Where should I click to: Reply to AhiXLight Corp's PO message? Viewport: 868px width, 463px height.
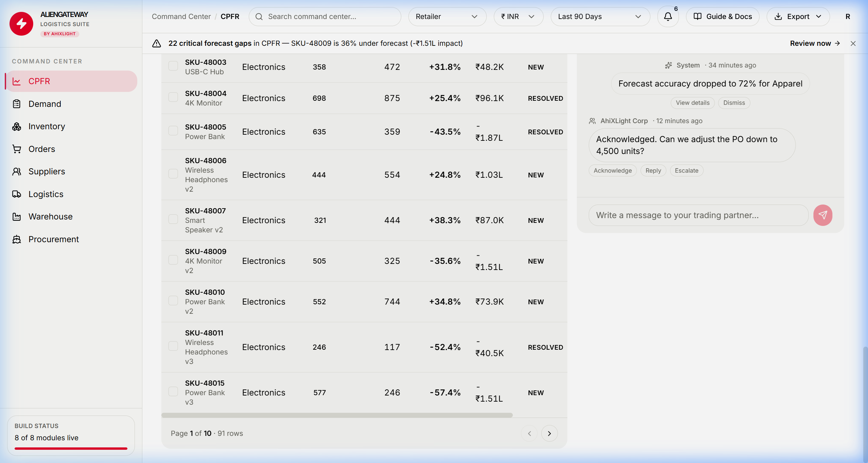coord(653,171)
